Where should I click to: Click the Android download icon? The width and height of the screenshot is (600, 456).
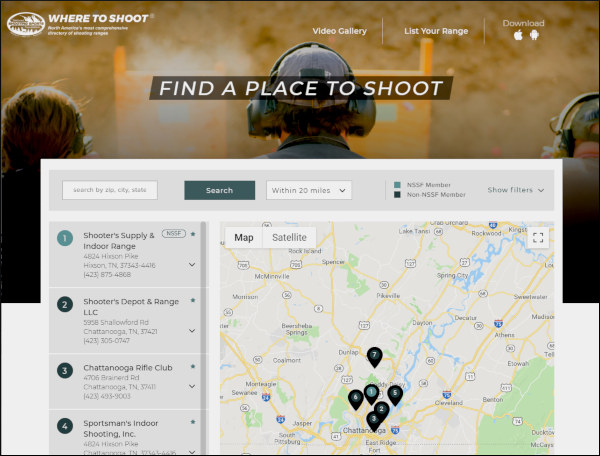click(534, 35)
